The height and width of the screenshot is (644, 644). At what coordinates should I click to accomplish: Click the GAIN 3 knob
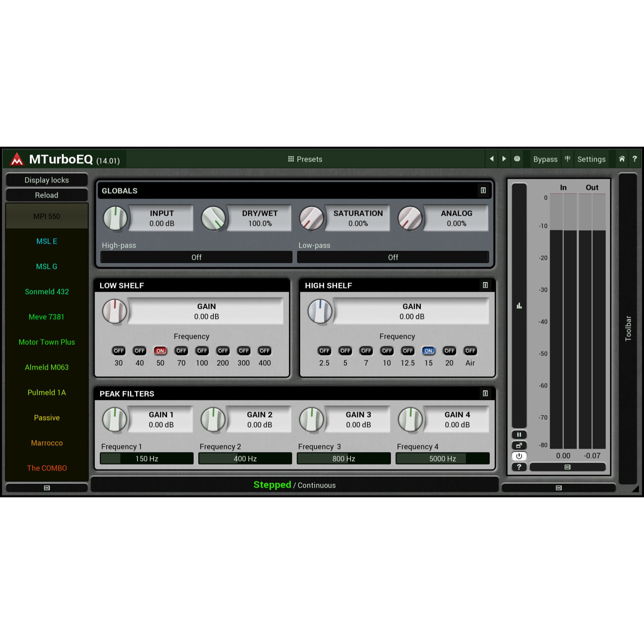click(x=311, y=420)
